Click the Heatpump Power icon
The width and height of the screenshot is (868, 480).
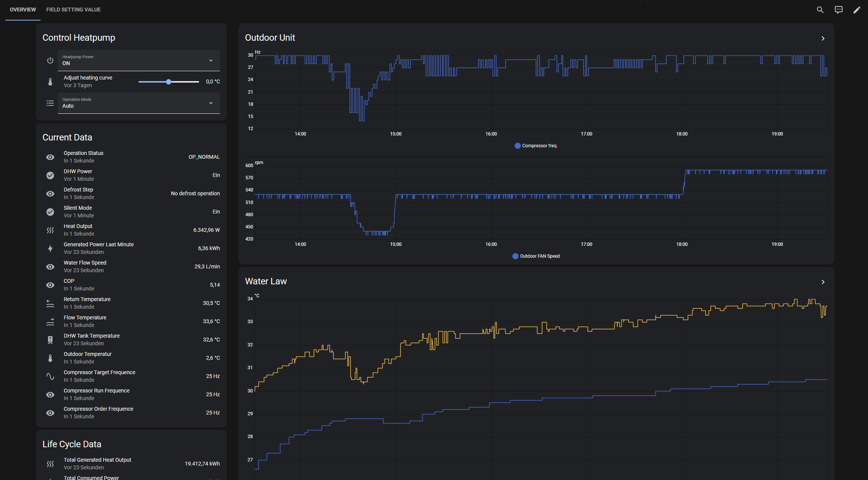50,60
